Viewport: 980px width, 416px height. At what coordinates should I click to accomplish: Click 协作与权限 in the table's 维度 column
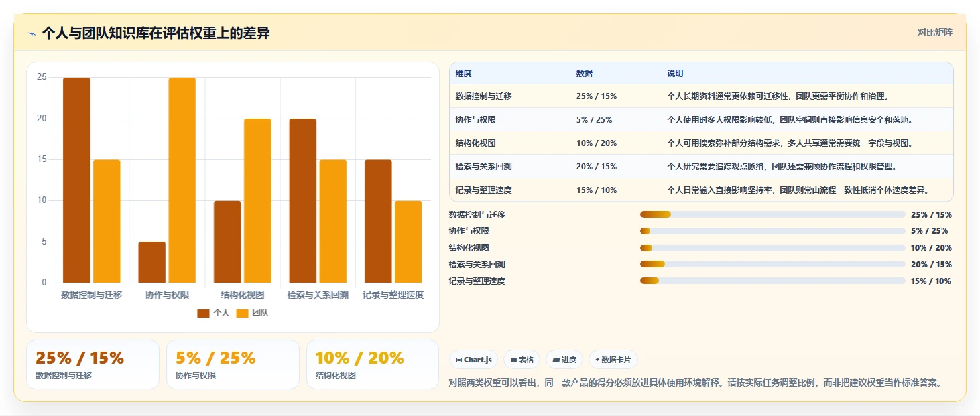tap(475, 120)
